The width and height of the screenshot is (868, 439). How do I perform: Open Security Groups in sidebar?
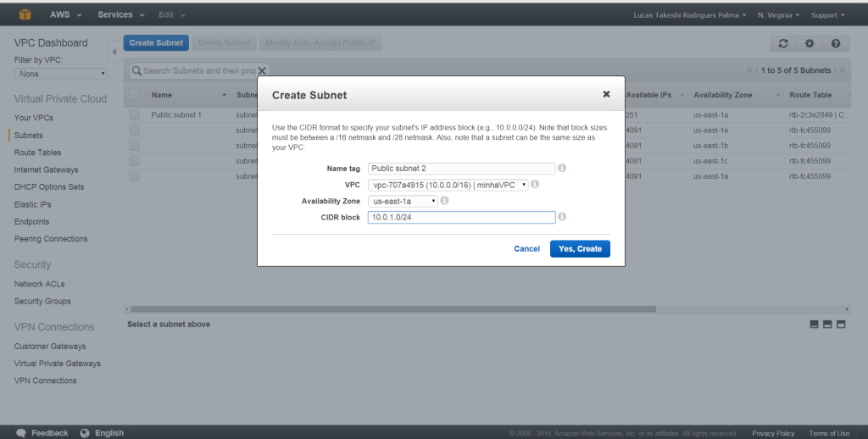click(42, 301)
